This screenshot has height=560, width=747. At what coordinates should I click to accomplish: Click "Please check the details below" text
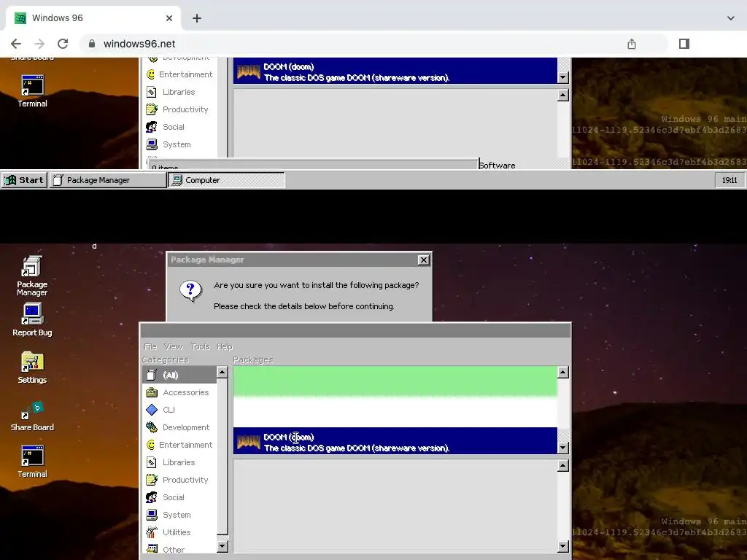coord(304,306)
